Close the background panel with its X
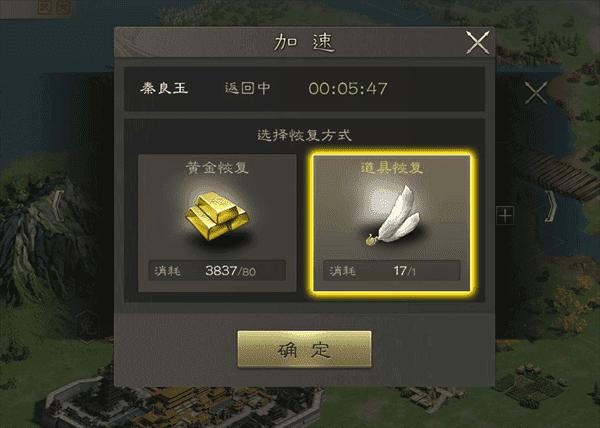The height and width of the screenshot is (428, 600). [536, 92]
